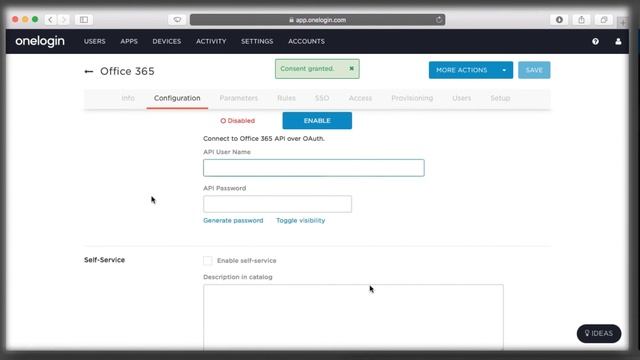Click Safari forward navigation button
Viewport: 640px width, 360px height.
pyautogui.click(x=64, y=20)
